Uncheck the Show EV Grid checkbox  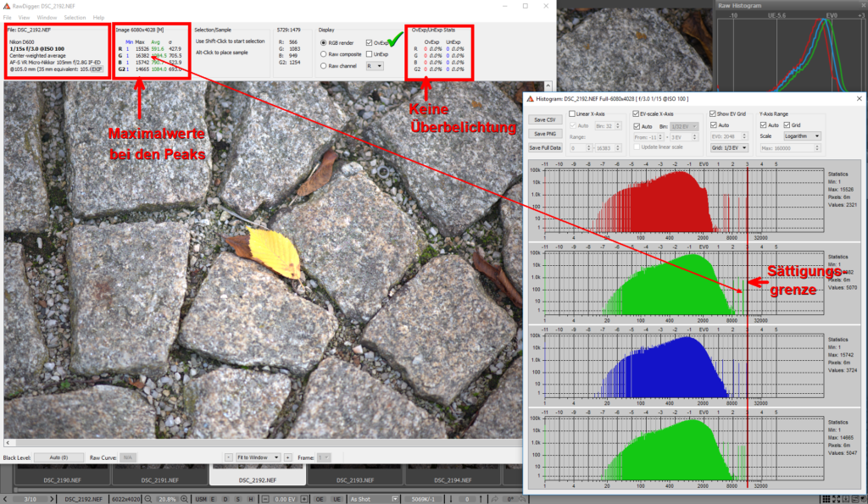tap(712, 114)
